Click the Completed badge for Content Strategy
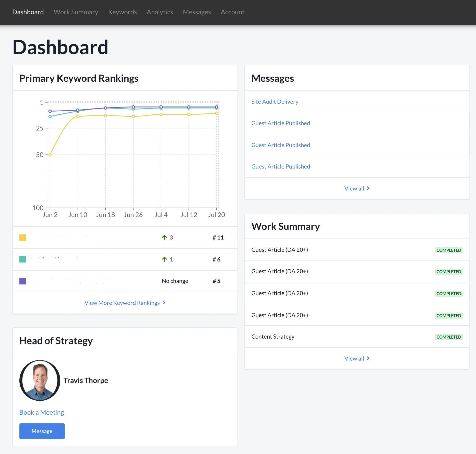 click(x=448, y=337)
